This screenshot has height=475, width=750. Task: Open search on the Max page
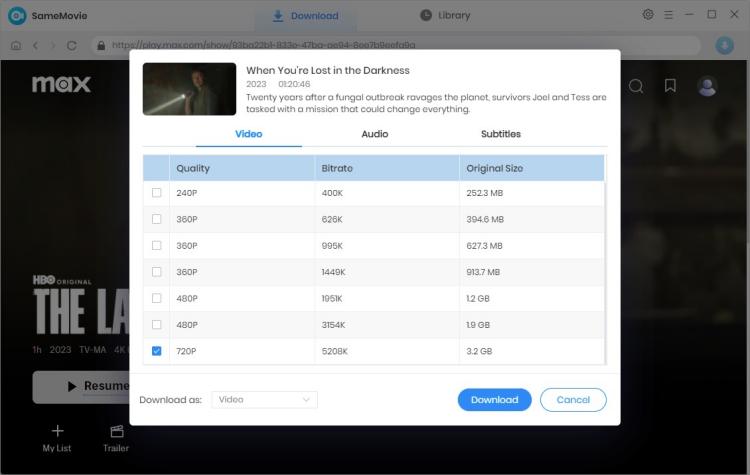point(636,86)
